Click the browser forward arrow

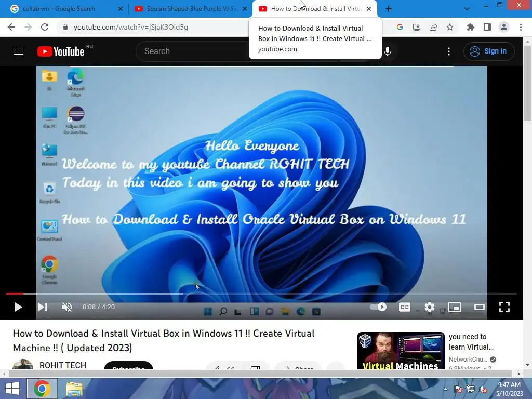click(x=28, y=27)
